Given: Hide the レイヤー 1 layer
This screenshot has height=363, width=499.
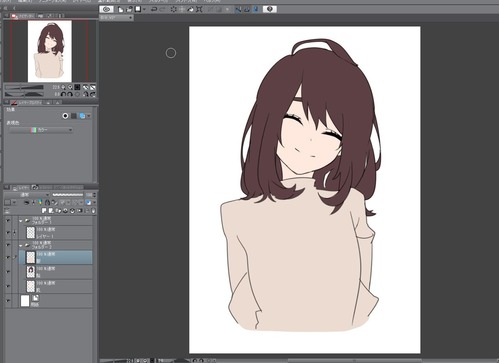Looking at the screenshot, I should 8,233.
